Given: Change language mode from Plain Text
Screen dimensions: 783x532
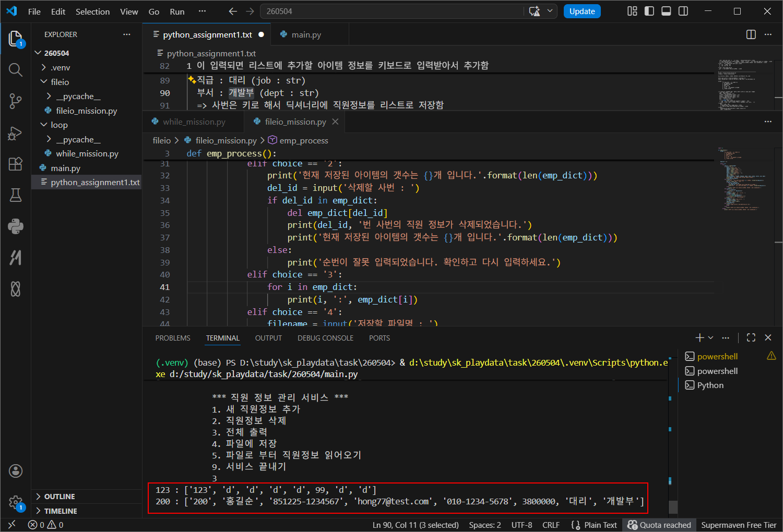Looking at the screenshot, I should coord(600,525).
